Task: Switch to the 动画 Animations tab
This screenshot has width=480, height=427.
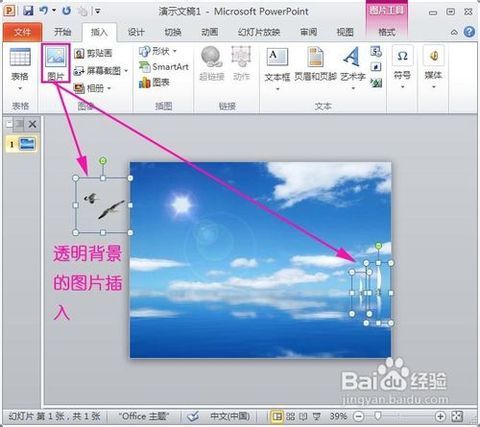Action: click(209, 32)
